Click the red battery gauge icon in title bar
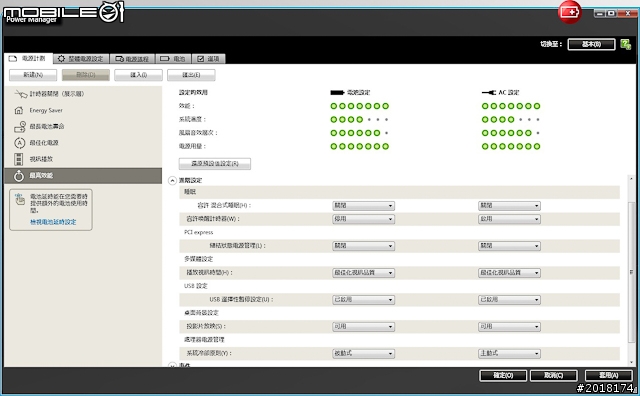The image size is (640, 396). click(x=570, y=12)
